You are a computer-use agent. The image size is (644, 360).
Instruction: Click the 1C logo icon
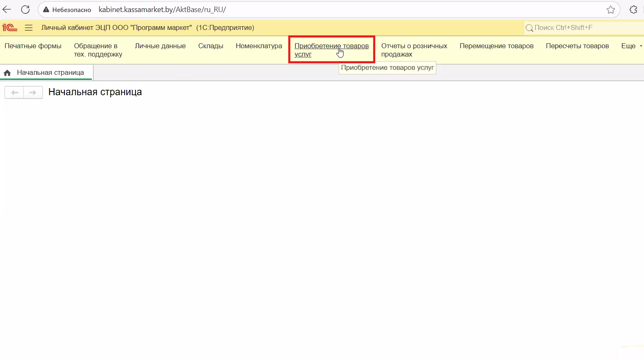(x=10, y=28)
